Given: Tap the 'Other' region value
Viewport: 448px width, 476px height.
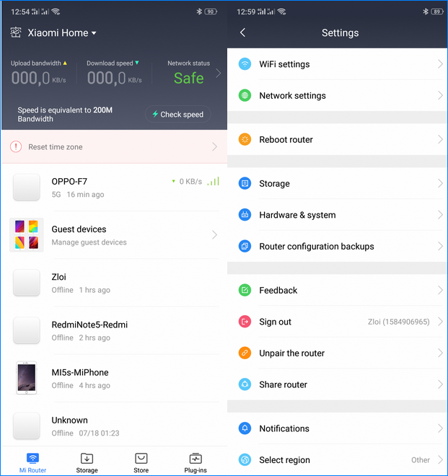Looking at the screenshot, I should pos(421,460).
